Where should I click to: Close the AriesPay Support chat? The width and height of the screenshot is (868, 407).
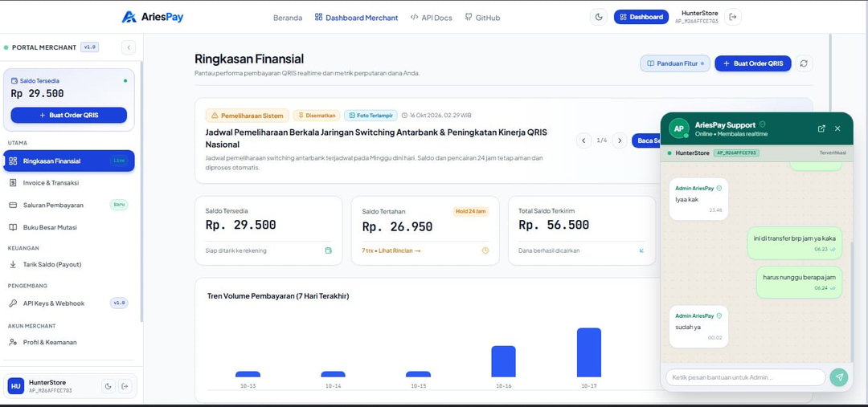pos(837,128)
